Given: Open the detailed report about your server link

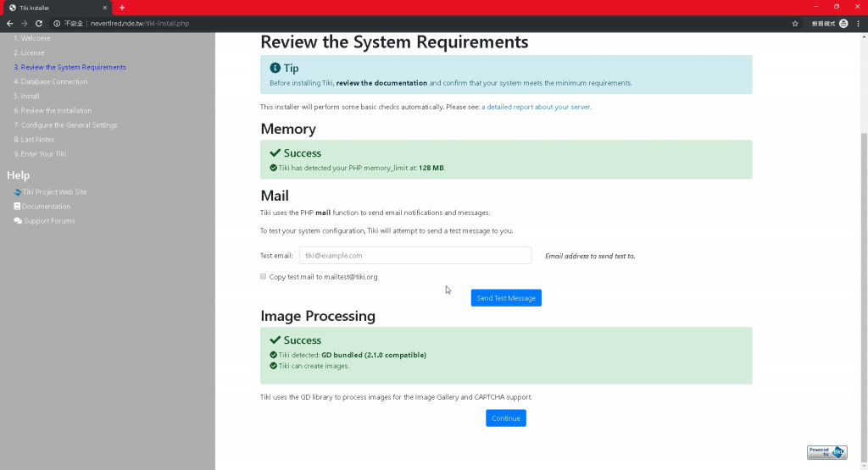Looking at the screenshot, I should coord(536,107).
